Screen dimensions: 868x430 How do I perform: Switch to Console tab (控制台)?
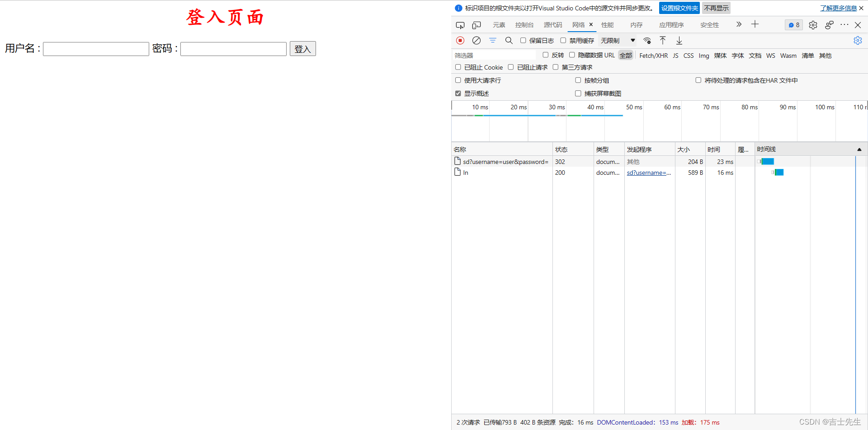click(524, 25)
